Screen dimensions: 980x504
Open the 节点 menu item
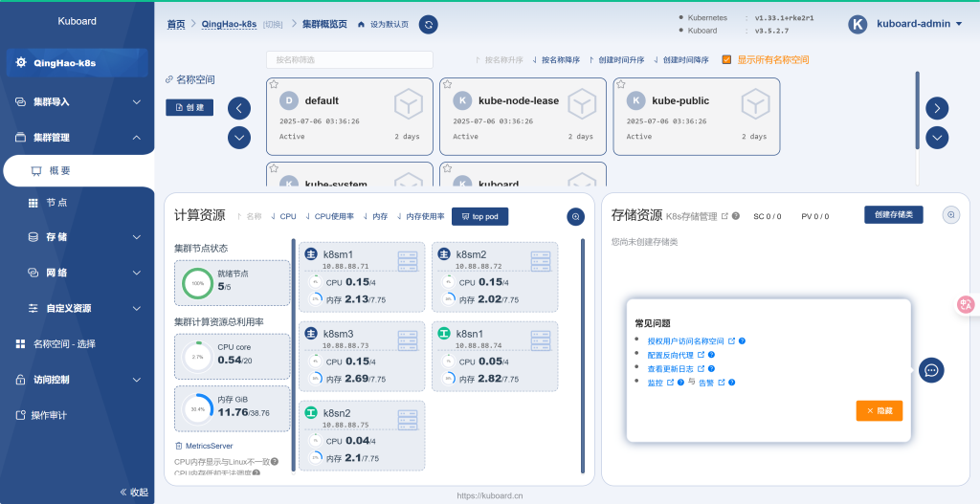[56, 203]
